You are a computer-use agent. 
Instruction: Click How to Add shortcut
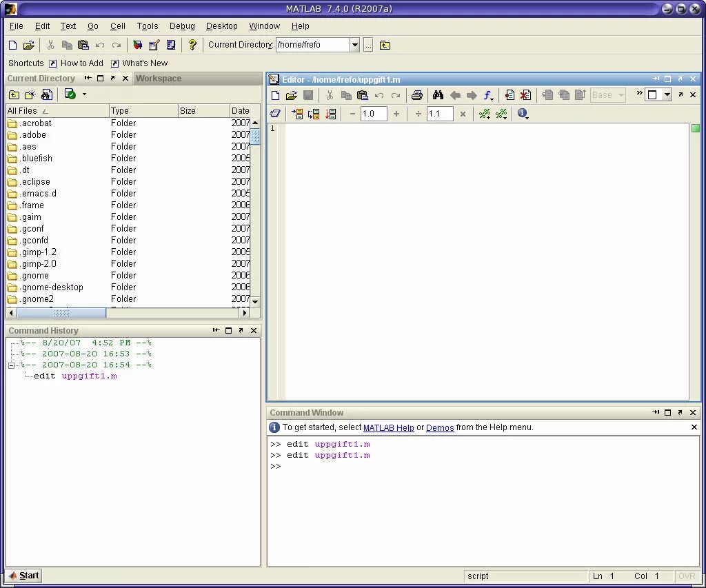[x=76, y=63]
